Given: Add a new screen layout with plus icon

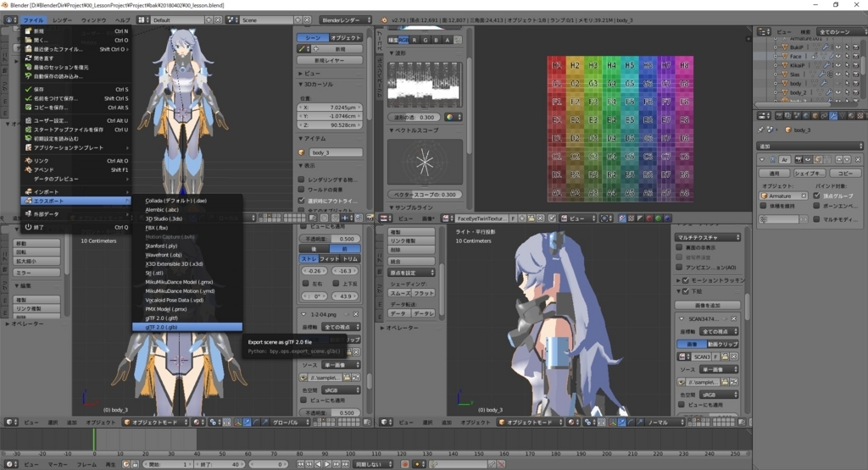Looking at the screenshot, I should [x=209, y=20].
